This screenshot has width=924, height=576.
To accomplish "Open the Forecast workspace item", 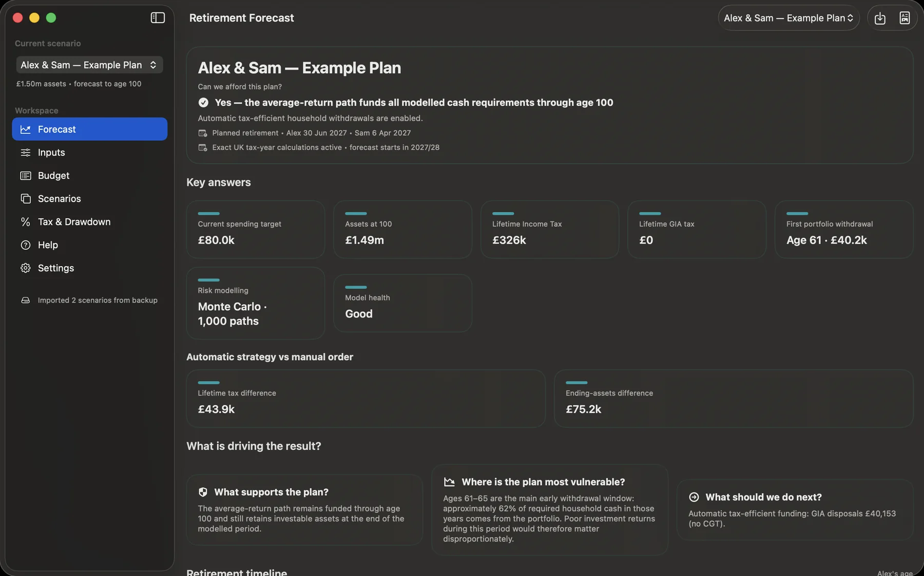I will (x=89, y=129).
